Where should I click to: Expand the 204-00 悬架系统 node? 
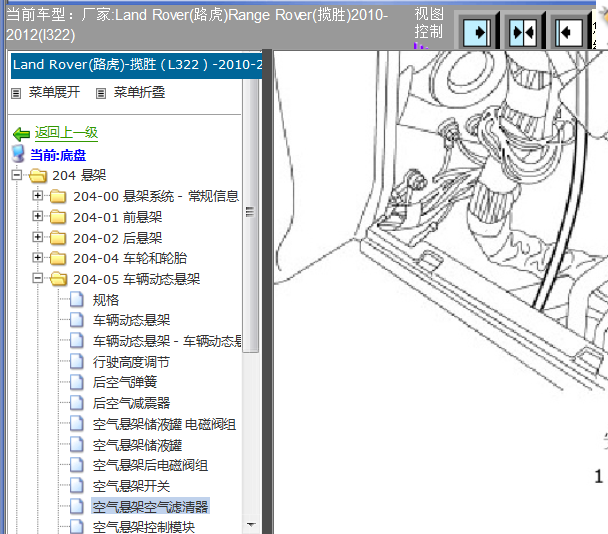click(x=38, y=195)
